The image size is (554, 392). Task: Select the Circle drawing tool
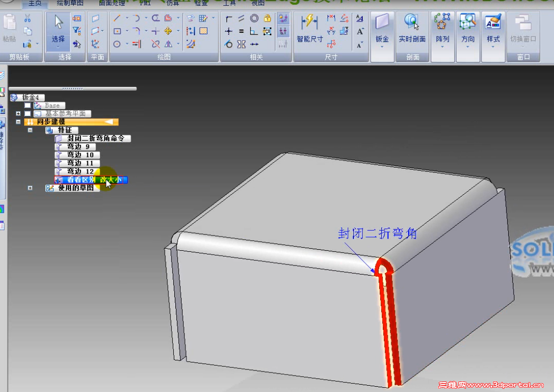117,44
